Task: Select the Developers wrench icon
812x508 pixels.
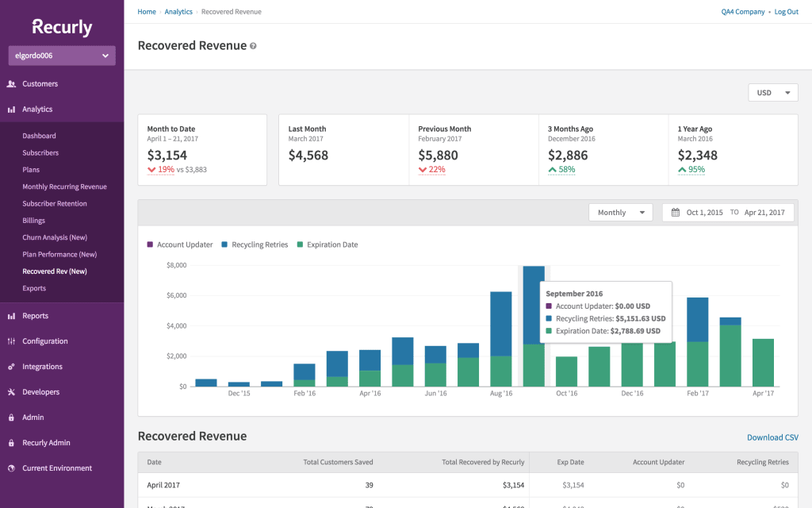Action: point(12,391)
